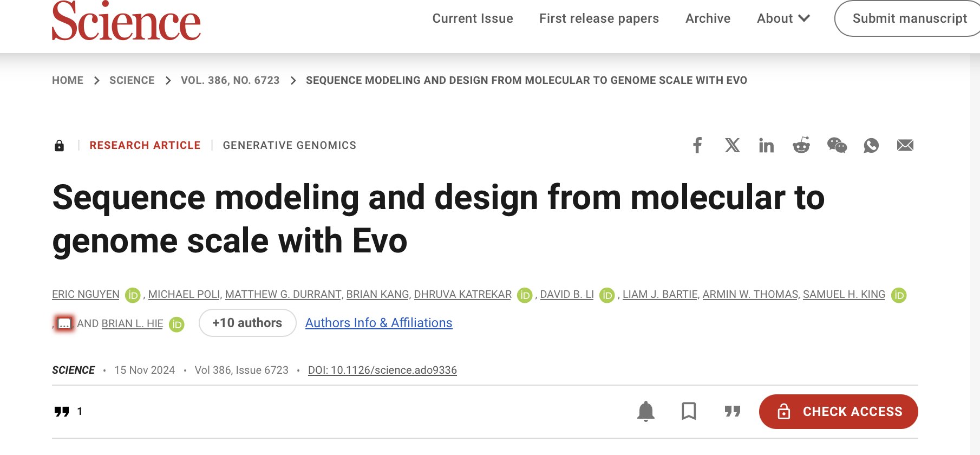Open the Current Issue menu item
980x455 pixels.
tap(473, 18)
